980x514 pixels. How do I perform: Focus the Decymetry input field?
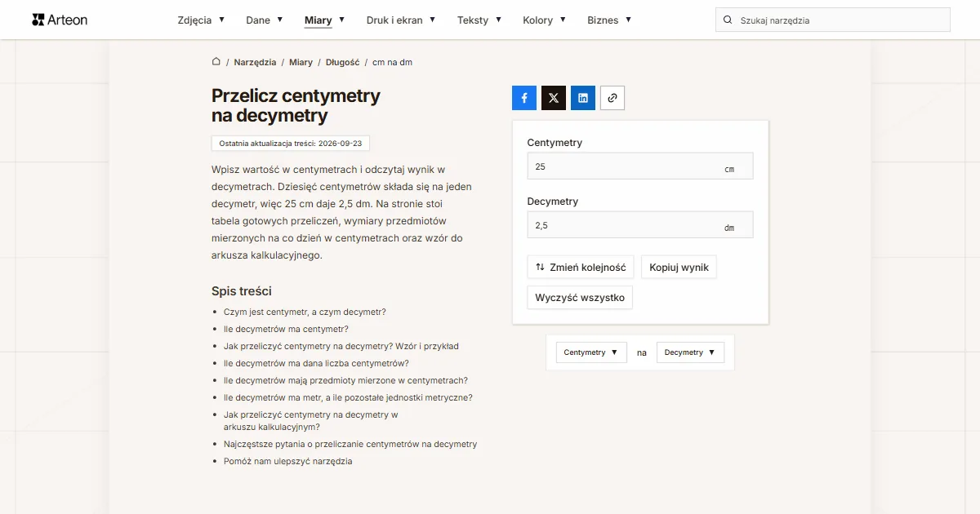[x=640, y=225]
